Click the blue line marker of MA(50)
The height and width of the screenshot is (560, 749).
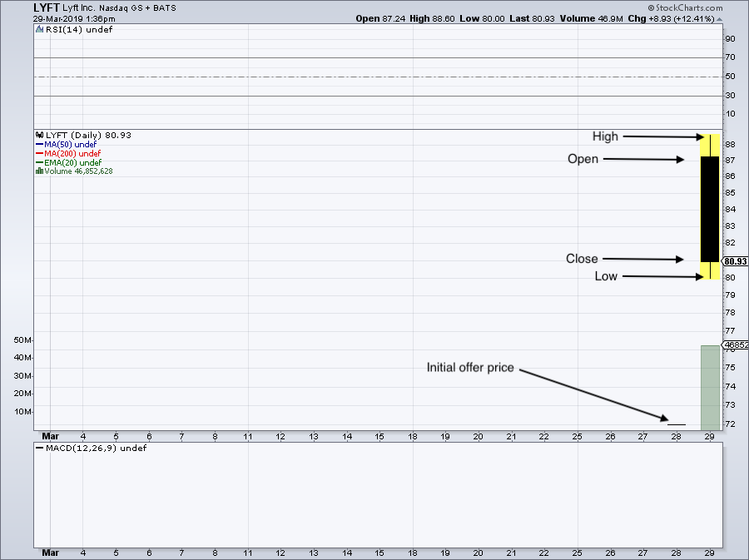tap(40, 144)
